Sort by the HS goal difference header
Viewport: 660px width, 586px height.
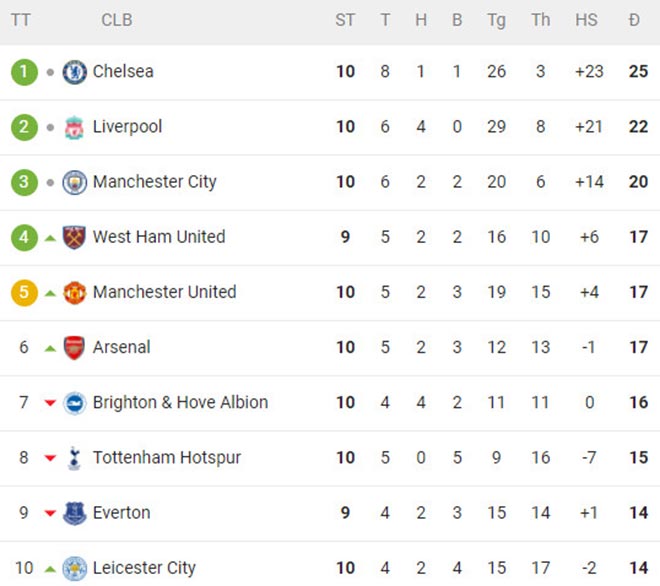coord(587,20)
